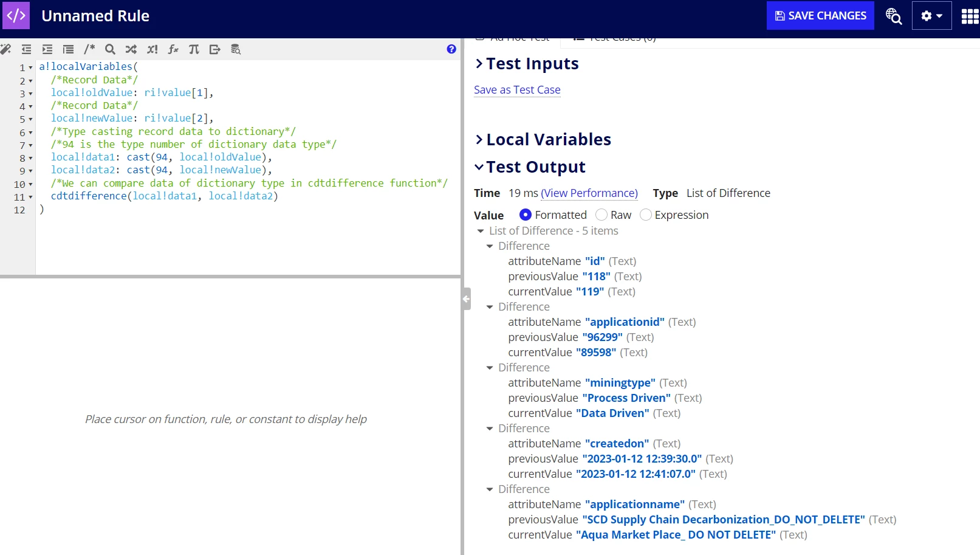Click the "Aqua Market Place_ DO NOT DELETE" value
The width and height of the screenshot is (980, 555).
coord(676,535)
